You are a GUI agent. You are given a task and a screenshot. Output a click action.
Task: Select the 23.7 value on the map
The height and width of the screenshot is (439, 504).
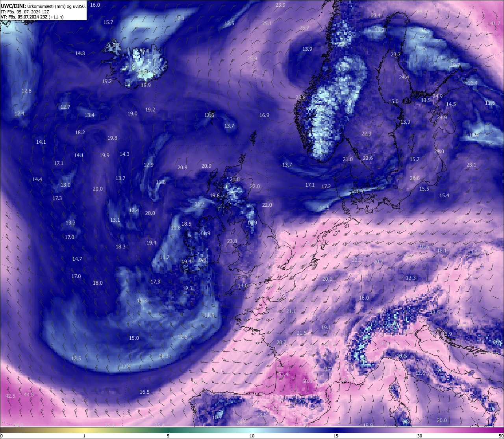395,54
